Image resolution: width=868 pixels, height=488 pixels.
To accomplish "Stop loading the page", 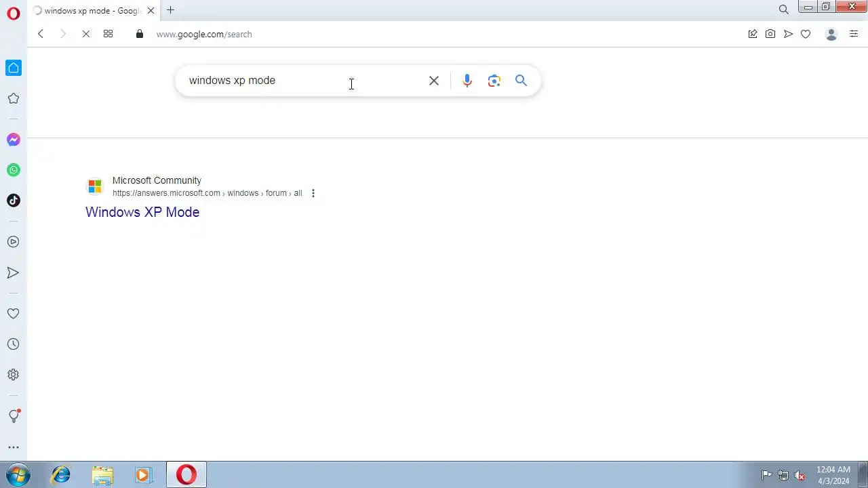I will coord(86,34).
